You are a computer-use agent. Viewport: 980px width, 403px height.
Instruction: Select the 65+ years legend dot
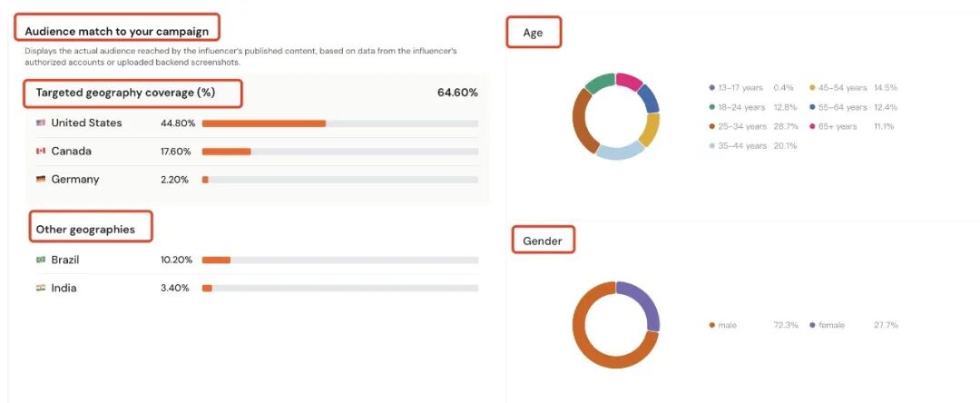814,126
